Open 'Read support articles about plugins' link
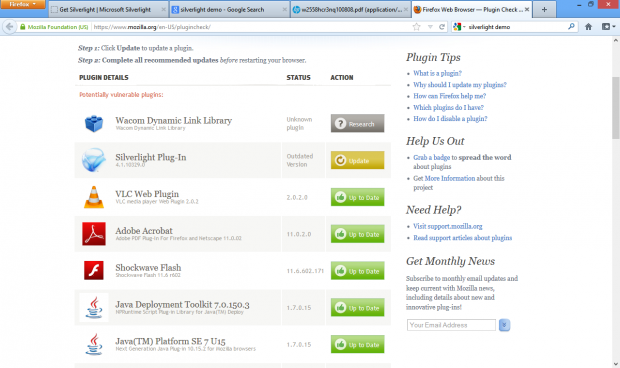 coord(463,238)
